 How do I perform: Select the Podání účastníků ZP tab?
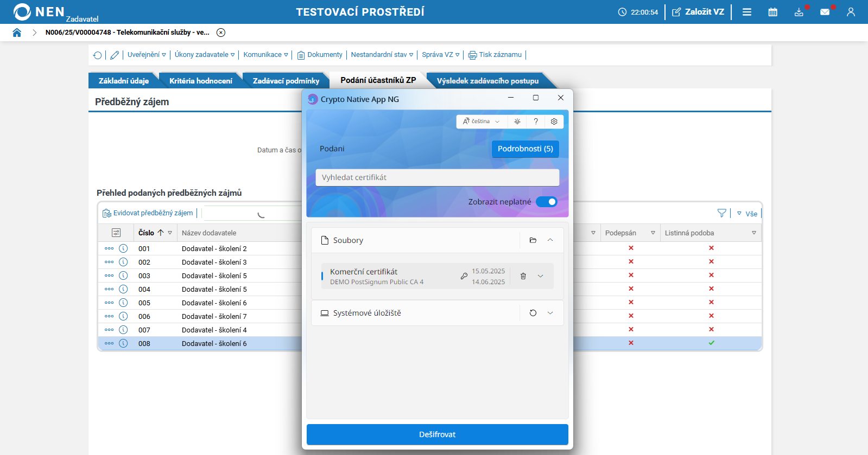378,80
